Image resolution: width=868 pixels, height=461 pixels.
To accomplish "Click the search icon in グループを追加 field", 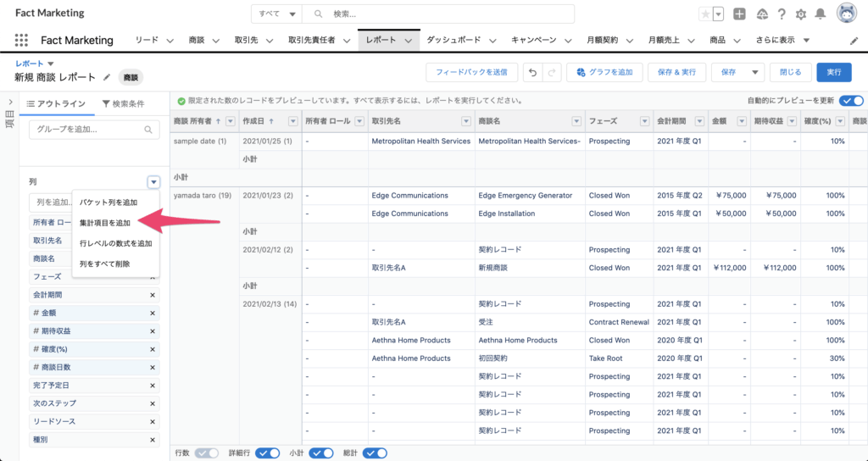I will (147, 130).
